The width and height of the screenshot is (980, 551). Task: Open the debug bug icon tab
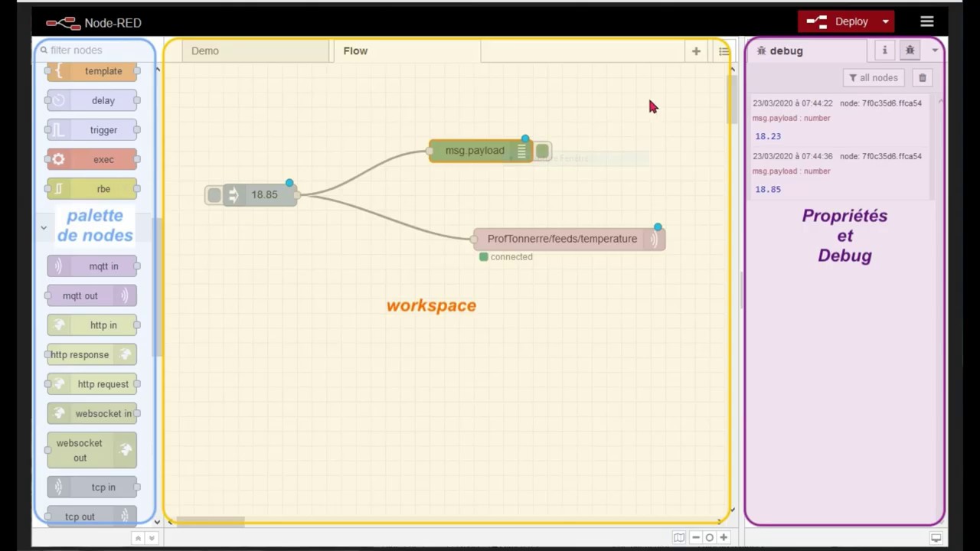click(910, 51)
